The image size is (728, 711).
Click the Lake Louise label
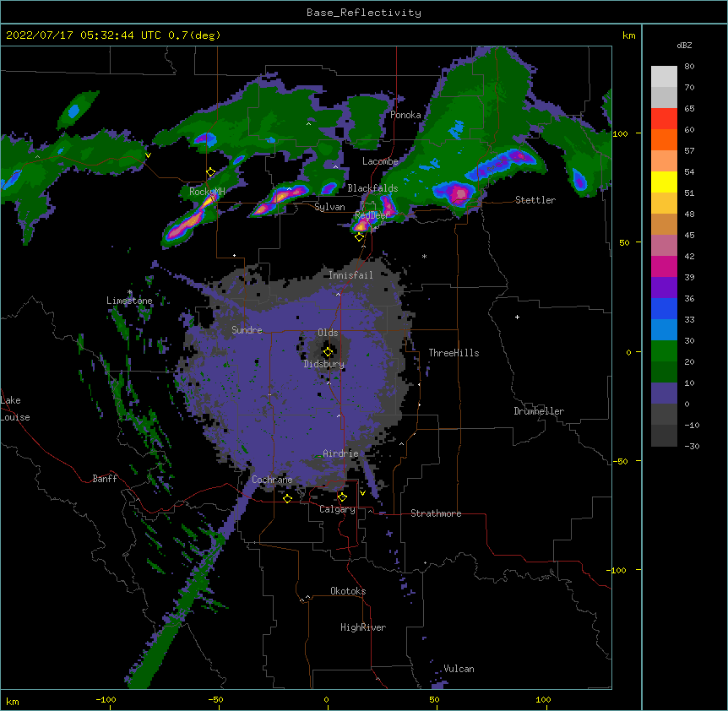pyautogui.click(x=15, y=409)
